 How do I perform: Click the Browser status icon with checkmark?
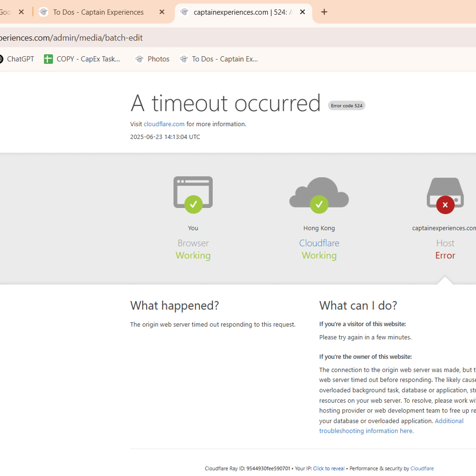pyautogui.click(x=193, y=195)
